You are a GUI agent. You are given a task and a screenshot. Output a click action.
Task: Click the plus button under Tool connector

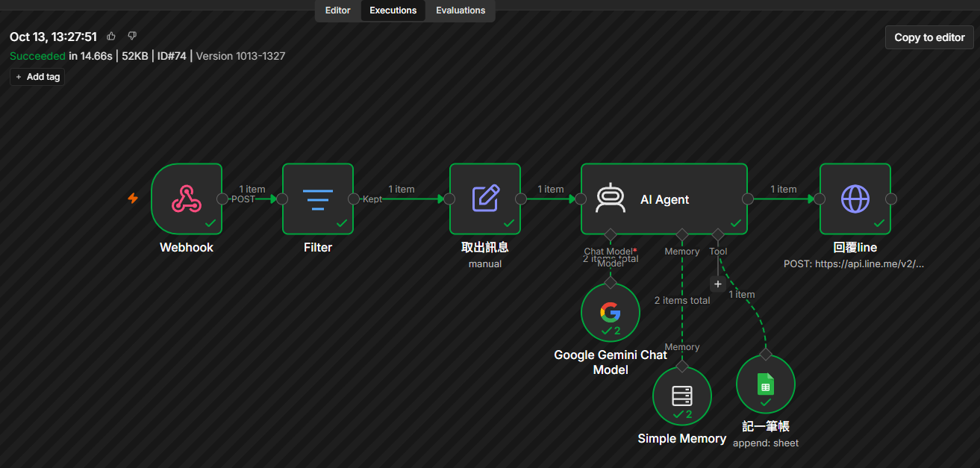click(x=718, y=284)
